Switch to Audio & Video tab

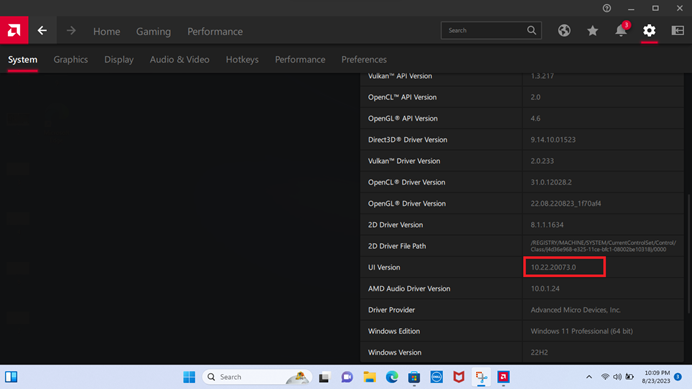180,59
